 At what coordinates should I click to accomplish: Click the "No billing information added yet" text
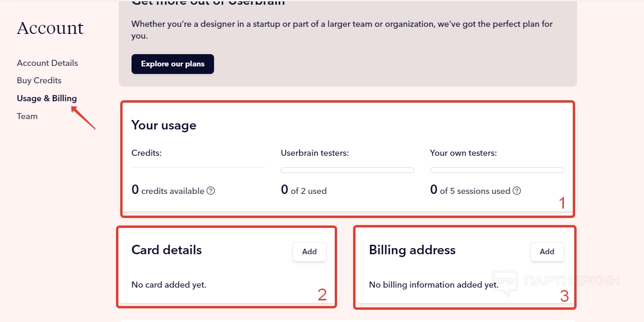[x=433, y=285]
